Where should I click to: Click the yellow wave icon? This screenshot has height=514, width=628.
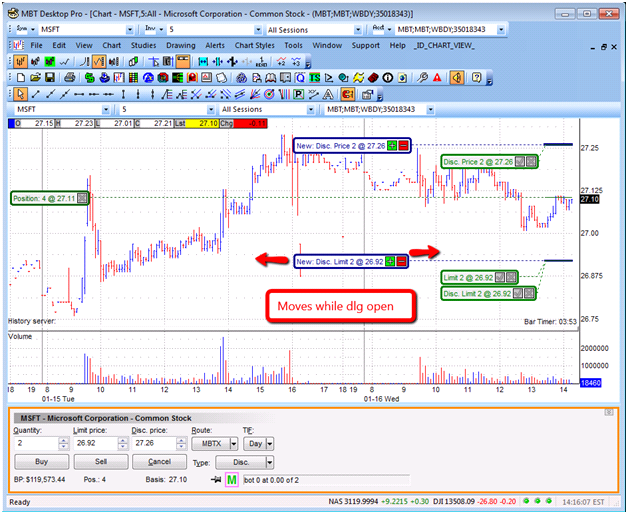[358, 77]
